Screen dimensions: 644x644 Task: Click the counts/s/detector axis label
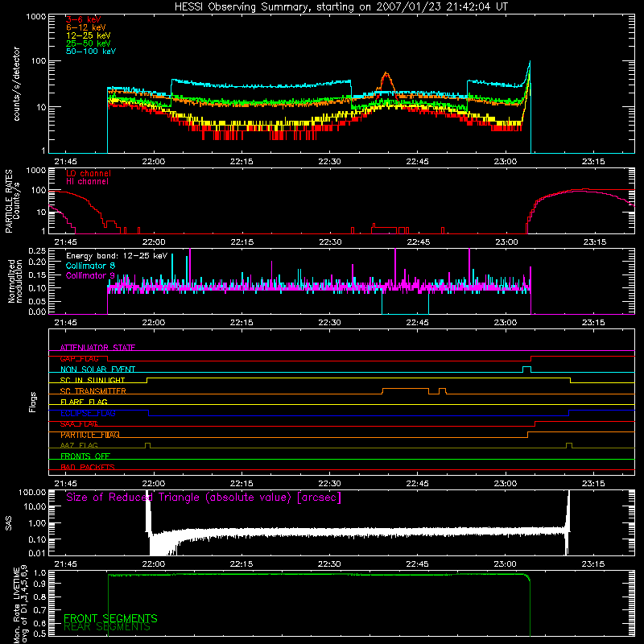pos(17,84)
